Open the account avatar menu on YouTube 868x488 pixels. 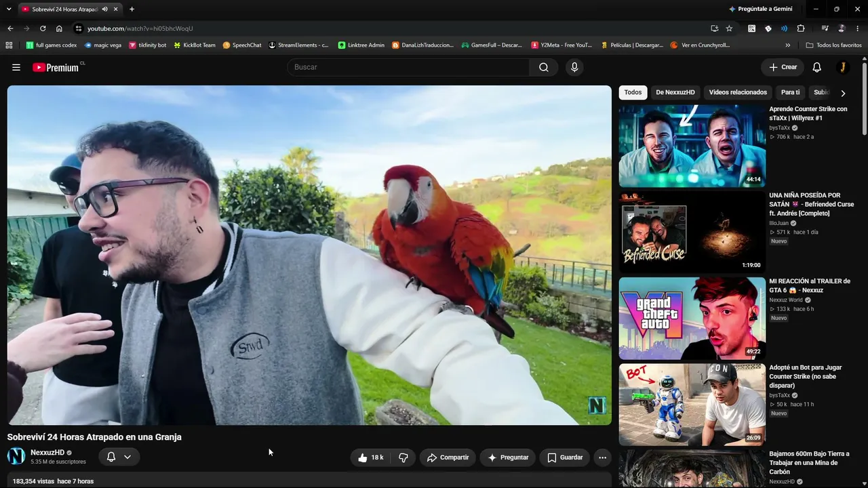(x=843, y=67)
